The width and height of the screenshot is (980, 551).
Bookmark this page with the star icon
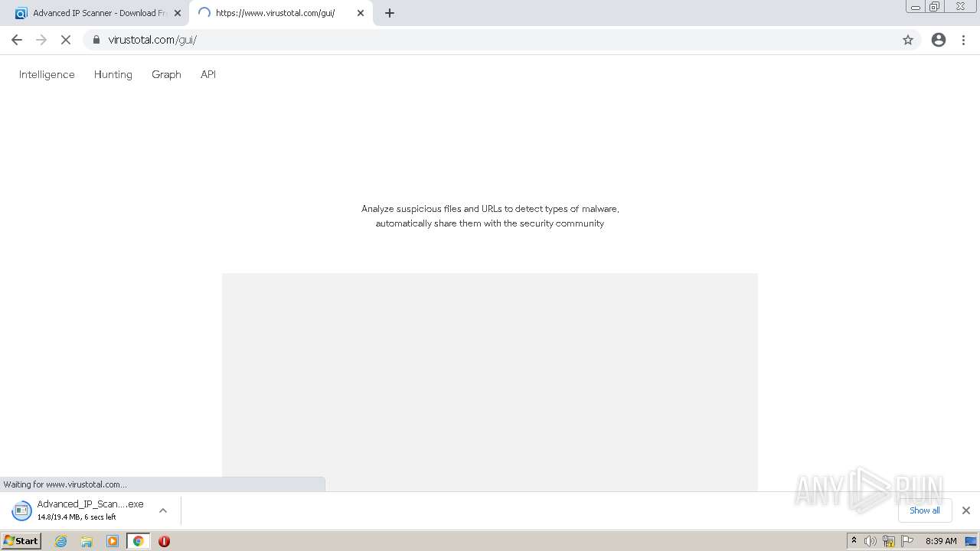click(x=908, y=40)
